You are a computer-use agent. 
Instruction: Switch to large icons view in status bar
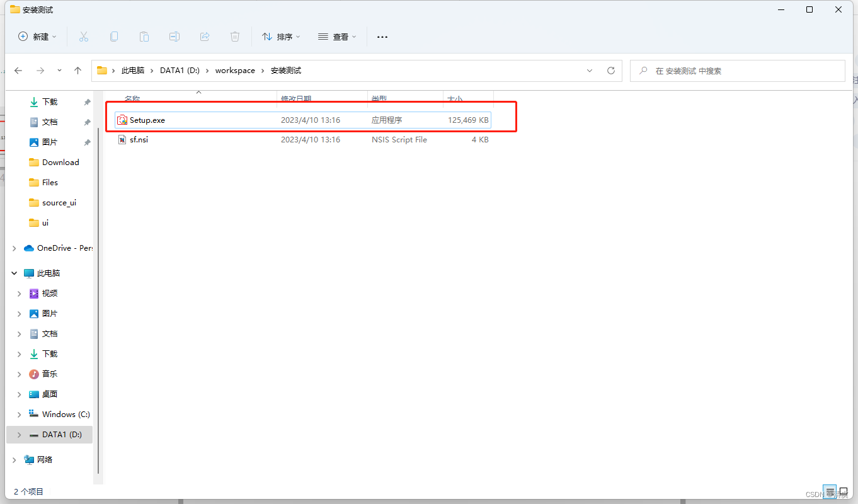click(x=844, y=491)
